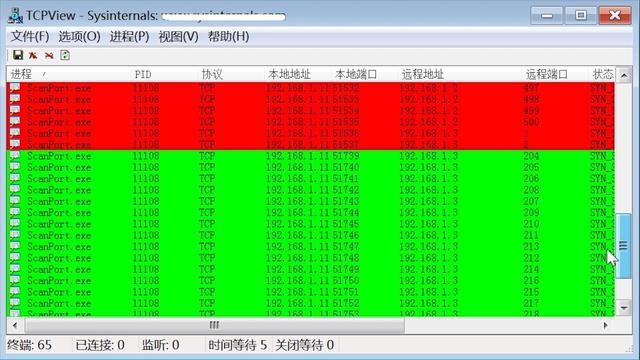
Task: Click the 时间等待 5 status bar entry
Action: (238, 345)
